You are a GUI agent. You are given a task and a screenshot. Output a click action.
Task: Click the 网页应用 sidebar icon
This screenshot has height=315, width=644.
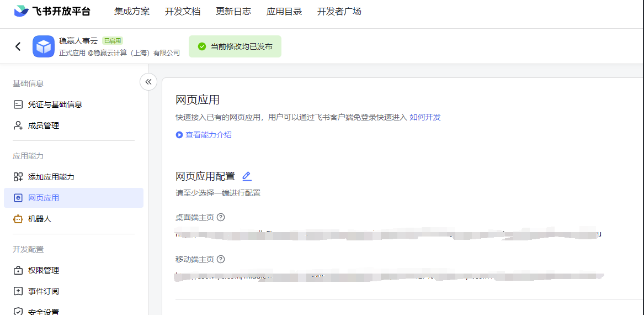point(18,198)
